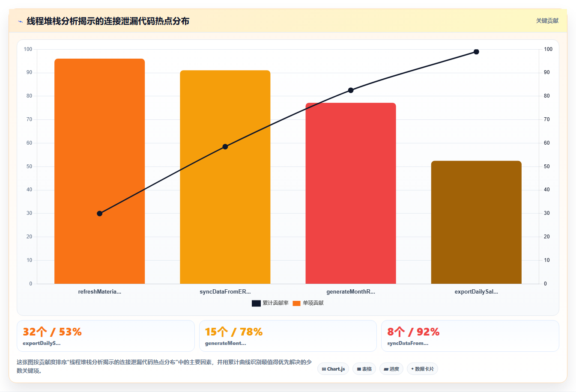
Task: Open the 32个 / 53% stat card
Action: [x=106, y=336]
